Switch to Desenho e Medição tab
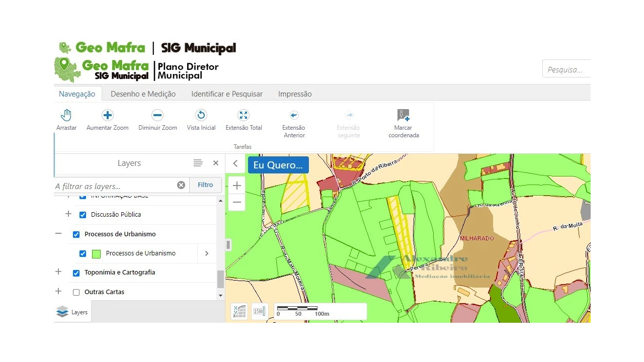This screenshot has height=362, width=644. tap(143, 94)
